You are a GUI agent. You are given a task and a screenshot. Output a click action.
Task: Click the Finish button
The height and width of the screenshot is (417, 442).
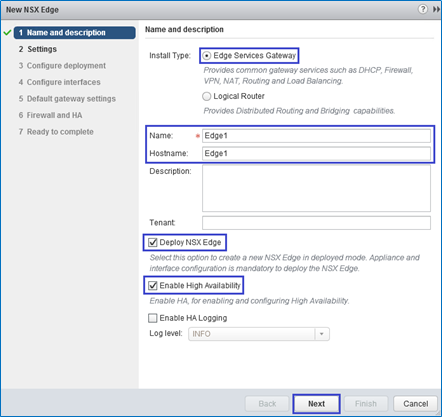pyautogui.click(x=366, y=404)
